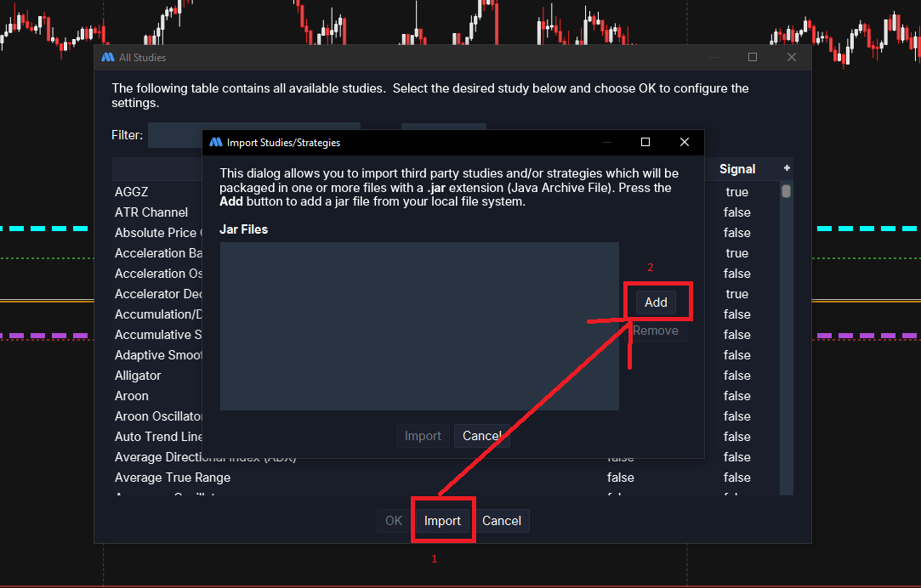Click the Signal column false in Average True Range row
This screenshot has width=921, height=588.
coord(737,478)
